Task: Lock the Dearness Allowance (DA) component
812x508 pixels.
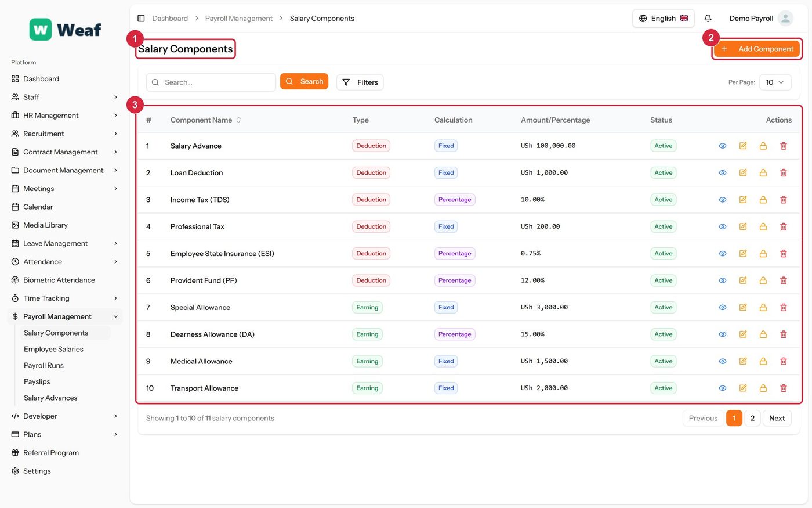Action: pyautogui.click(x=763, y=334)
